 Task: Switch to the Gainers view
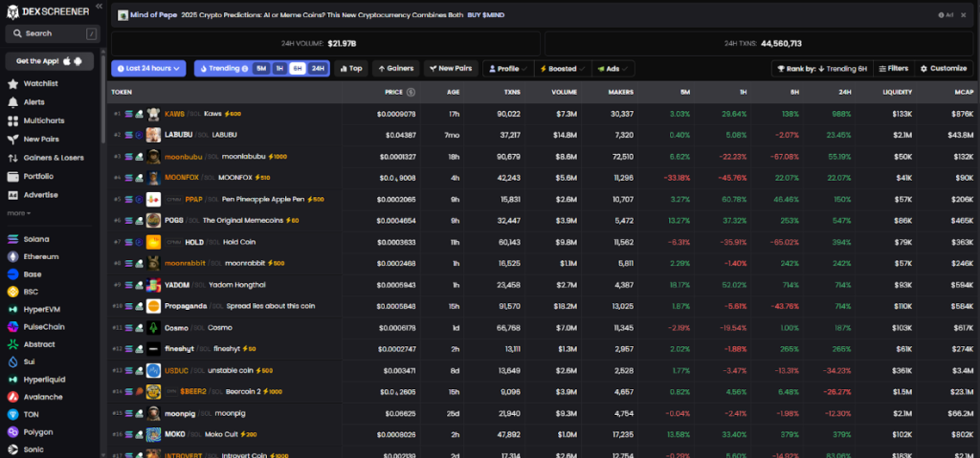pos(395,69)
